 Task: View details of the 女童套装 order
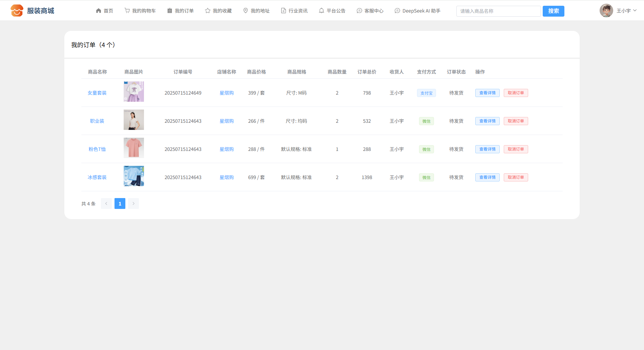point(487,93)
